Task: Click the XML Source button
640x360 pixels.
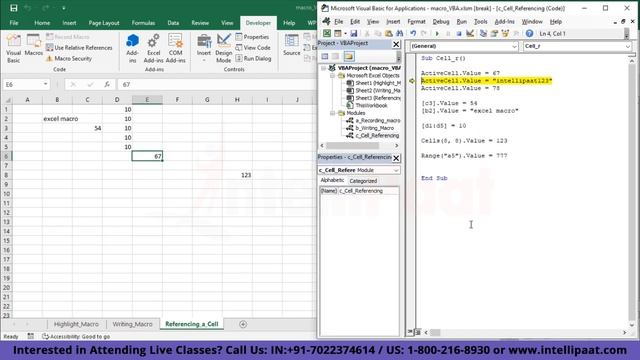Action: click(291, 45)
